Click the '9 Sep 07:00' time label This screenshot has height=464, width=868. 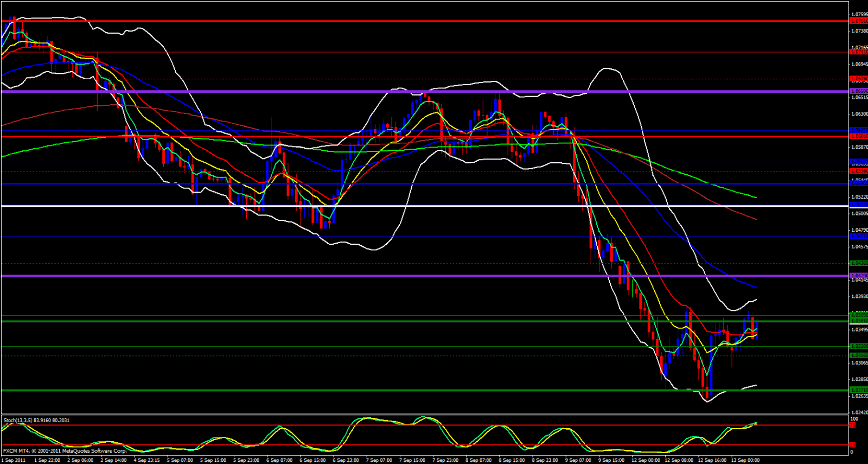[x=578, y=460]
